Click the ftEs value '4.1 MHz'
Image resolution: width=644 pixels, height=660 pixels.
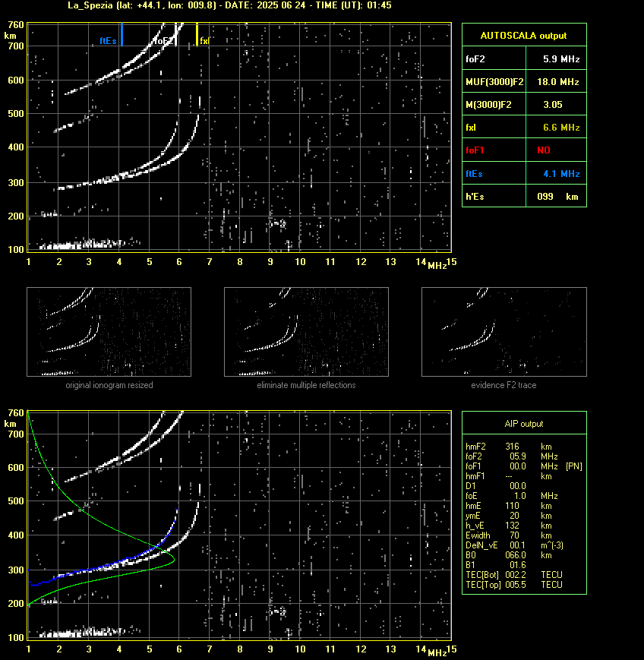pyautogui.click(x=561, y=173)
